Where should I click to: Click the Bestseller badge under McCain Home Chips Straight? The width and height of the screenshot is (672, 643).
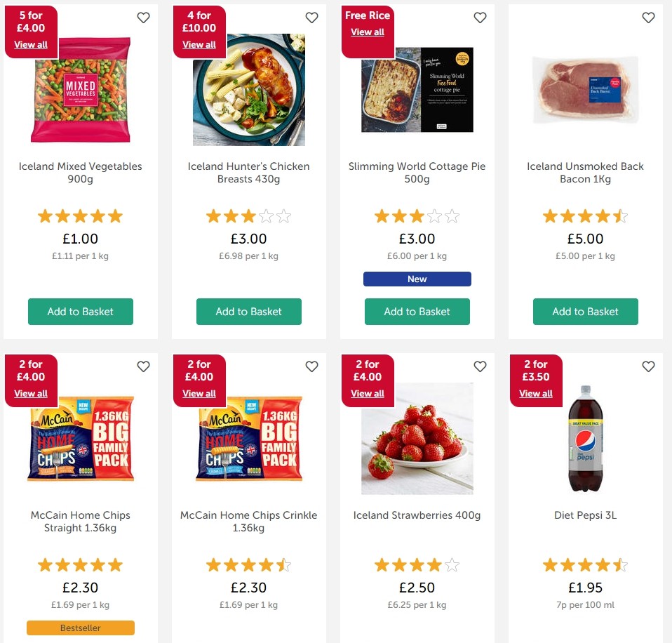80,628
